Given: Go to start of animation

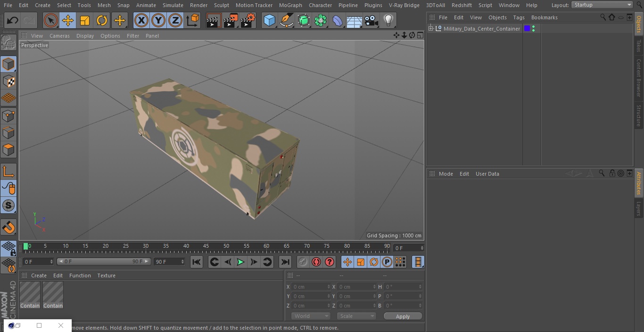Looking at the screenshot, I should pyautogui.click(x=197, y=262).
